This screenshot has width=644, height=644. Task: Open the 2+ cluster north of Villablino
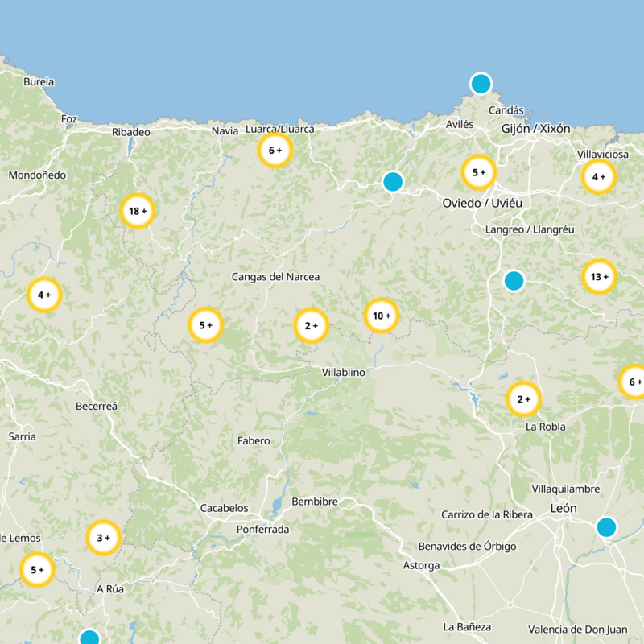pos(312,326)
